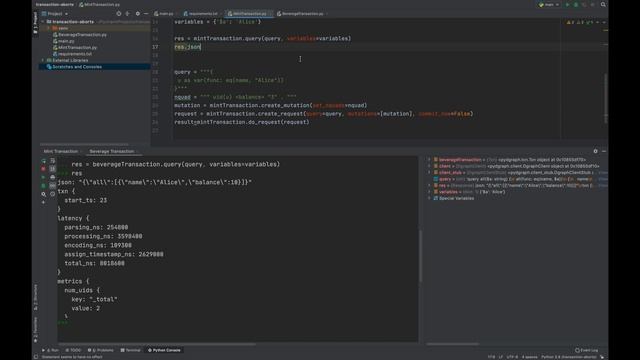640x360 pixels.
Task: Click the green execute icon in console toolbar
Action: [44, 177]
